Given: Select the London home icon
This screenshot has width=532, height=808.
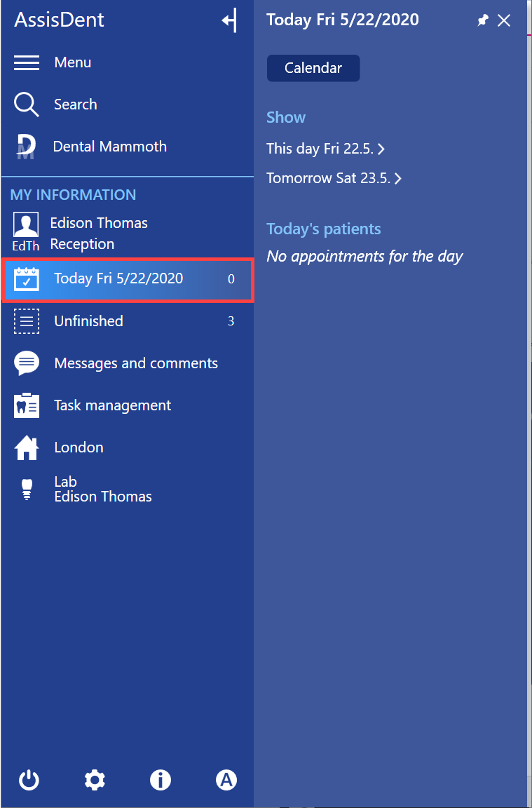Looking at the screenshot, I should click(x=26, y=447).
